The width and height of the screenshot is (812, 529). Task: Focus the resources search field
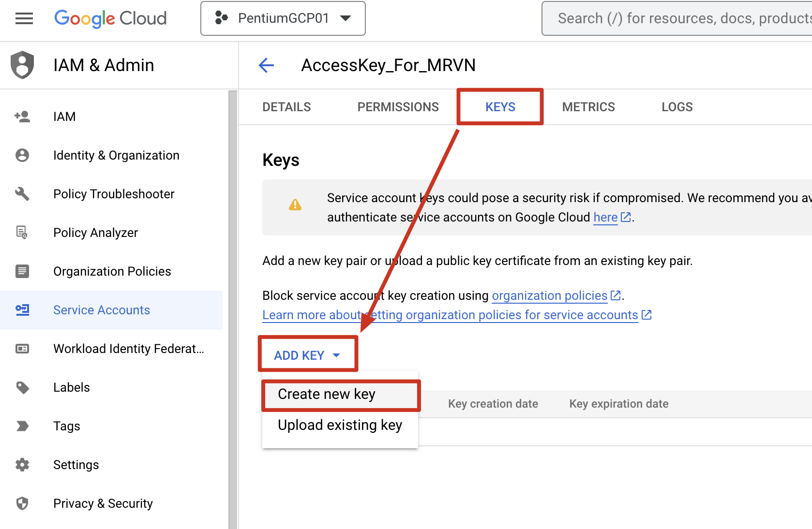coord(677,18)
